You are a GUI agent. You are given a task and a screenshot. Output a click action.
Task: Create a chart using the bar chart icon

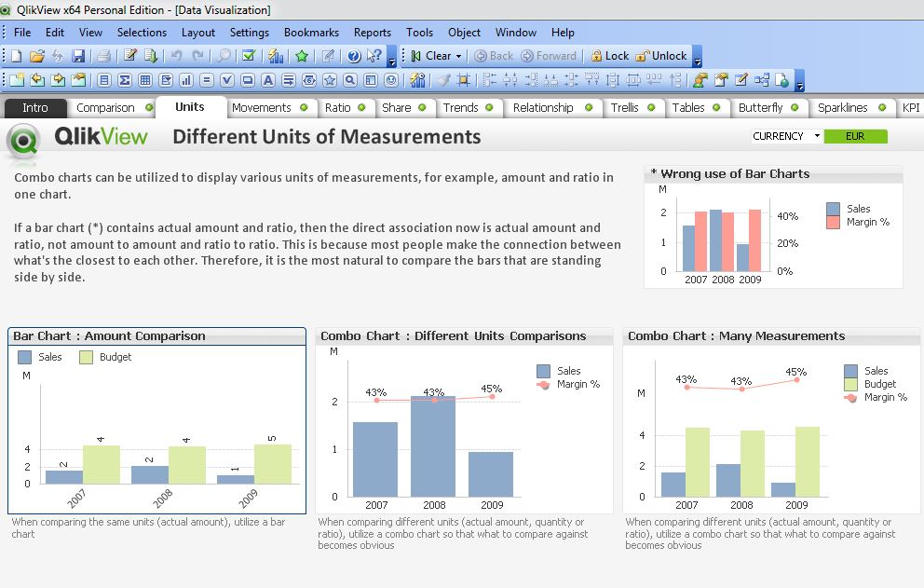coord(186,80)
